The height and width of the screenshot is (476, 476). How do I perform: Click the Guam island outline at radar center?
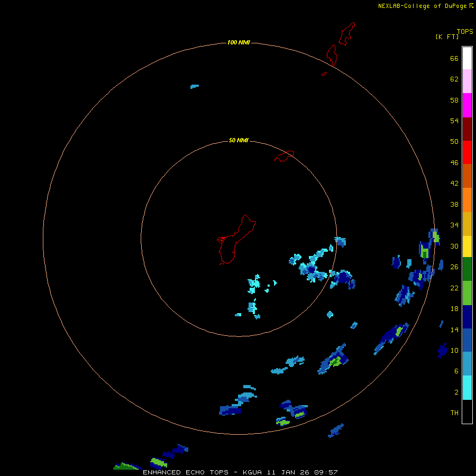tap(236, 240)
